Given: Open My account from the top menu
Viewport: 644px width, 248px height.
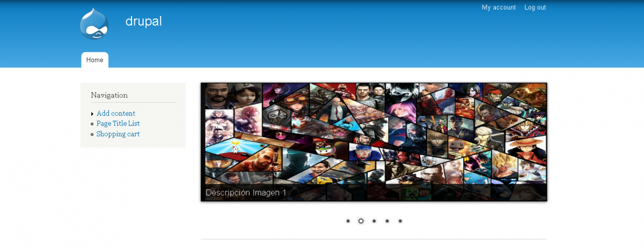Looking at the screenshot, I should (499, 7).
